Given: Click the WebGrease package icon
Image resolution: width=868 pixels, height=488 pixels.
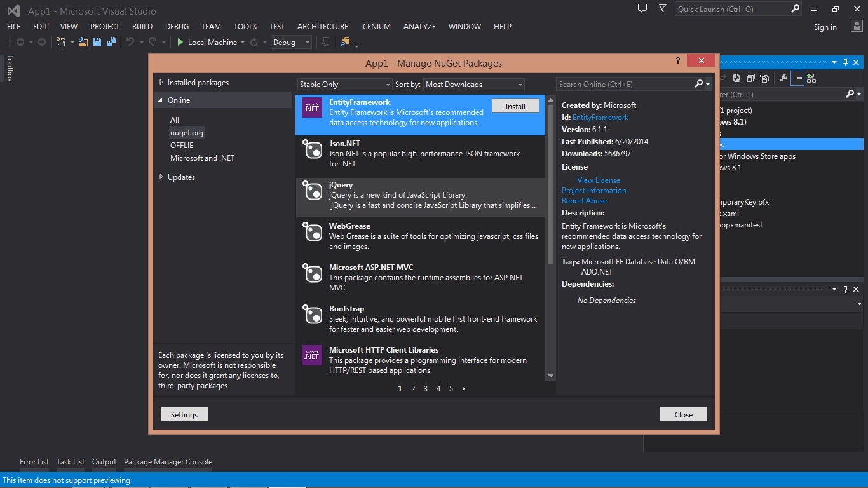Looking at the screenshot, I should (312, 231).
